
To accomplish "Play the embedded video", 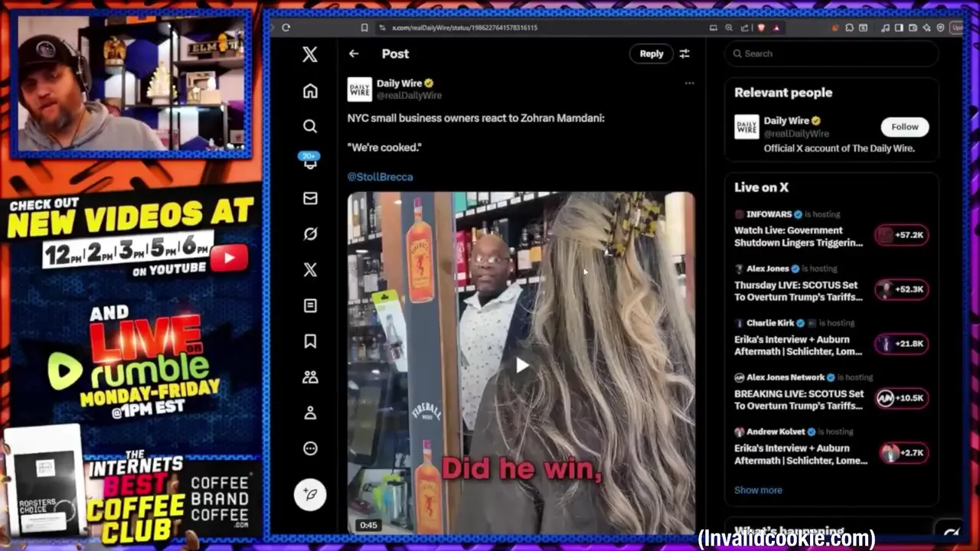I will tap(521, 365).
